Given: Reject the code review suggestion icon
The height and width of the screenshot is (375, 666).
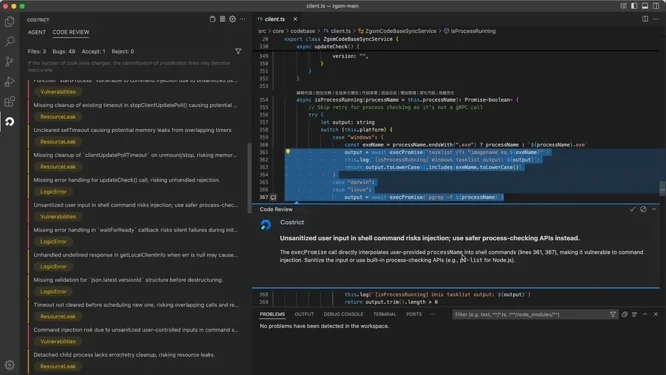Looking at the screenshot, I should [643, 209].
